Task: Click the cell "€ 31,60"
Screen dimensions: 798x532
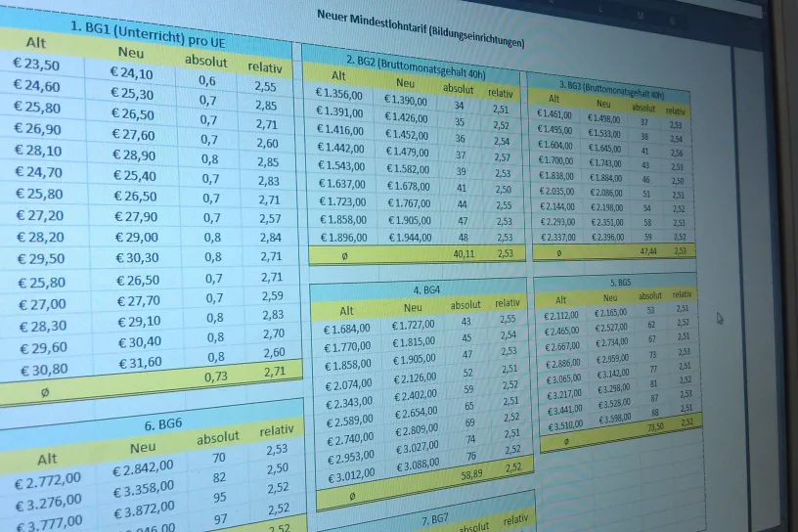Action: 141,363
